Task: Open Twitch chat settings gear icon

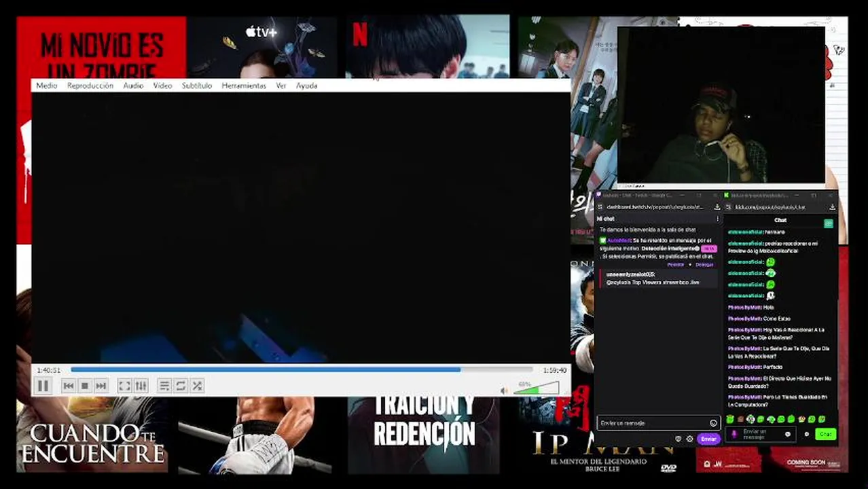Action: [x=689, y=439]
